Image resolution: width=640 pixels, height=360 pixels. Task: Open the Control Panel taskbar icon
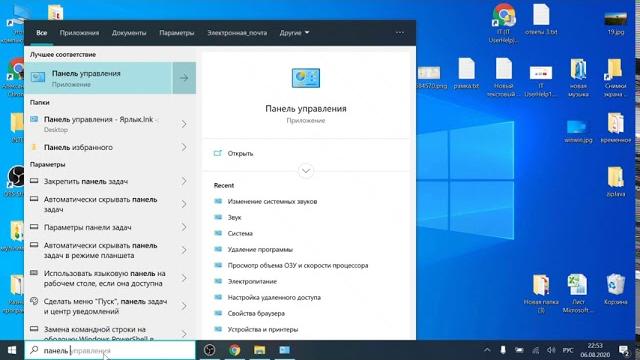[x=284, y=350]
